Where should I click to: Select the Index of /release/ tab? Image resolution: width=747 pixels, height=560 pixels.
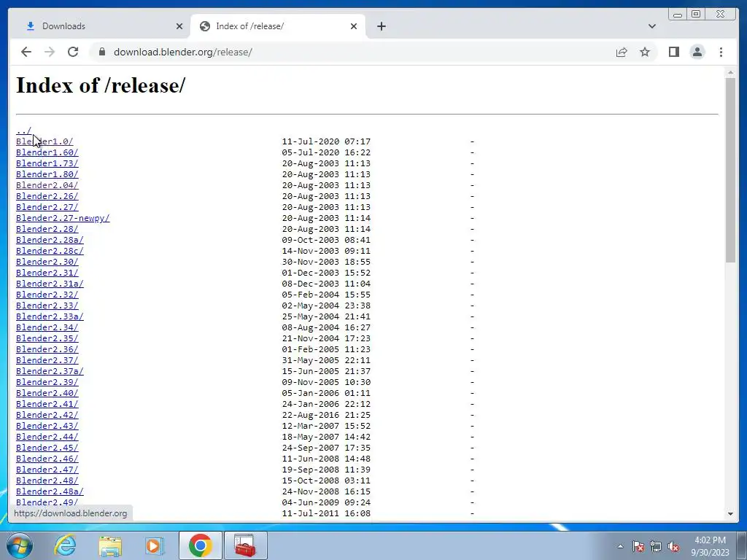point(278,26)
